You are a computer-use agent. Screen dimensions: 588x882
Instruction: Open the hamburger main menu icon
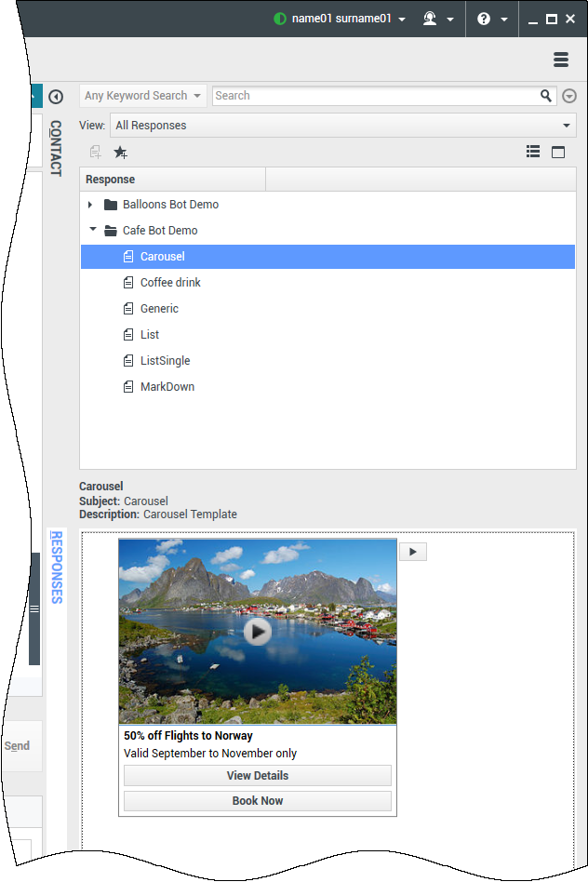(560, 60)
